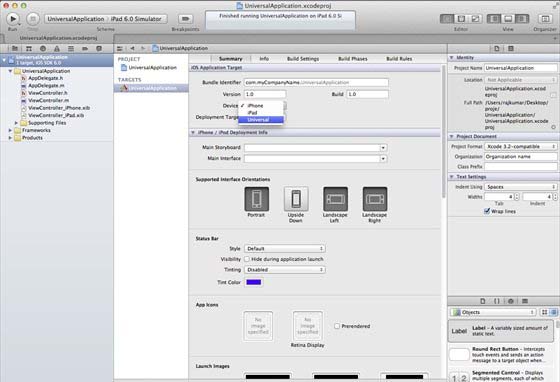
Task: Switch to the Version editor
Action: [x=475, y=19]
